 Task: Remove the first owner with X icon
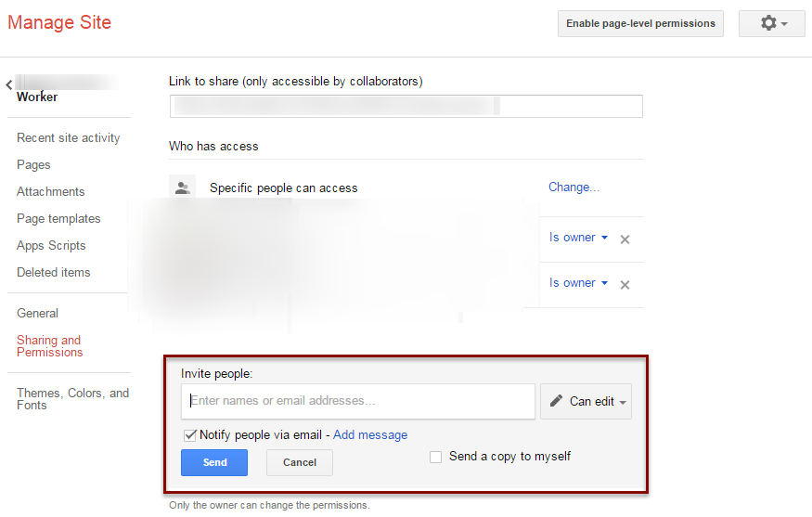click(x=625, y=239)
